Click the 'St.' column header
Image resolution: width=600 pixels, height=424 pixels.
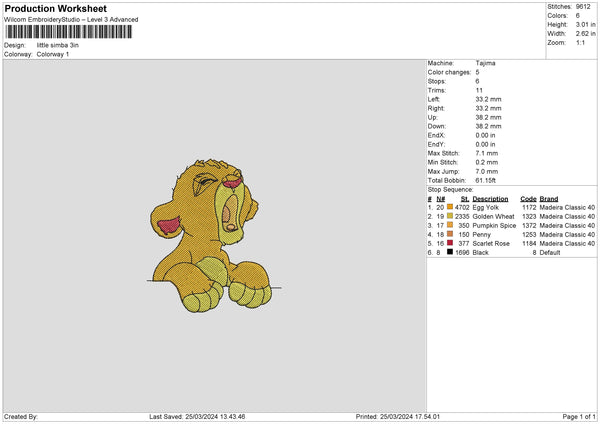point(465,199)
